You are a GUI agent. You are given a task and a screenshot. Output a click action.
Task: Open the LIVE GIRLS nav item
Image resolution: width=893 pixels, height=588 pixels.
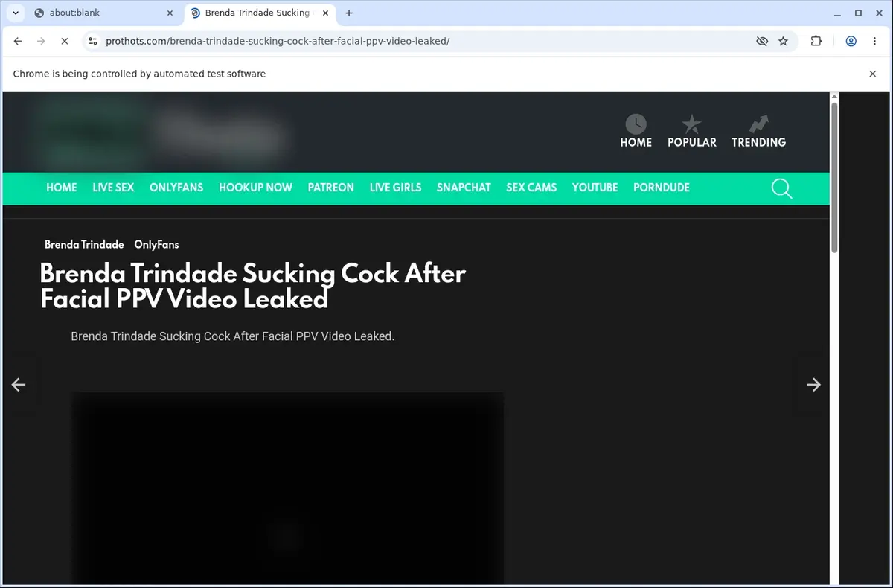[395, 188]
